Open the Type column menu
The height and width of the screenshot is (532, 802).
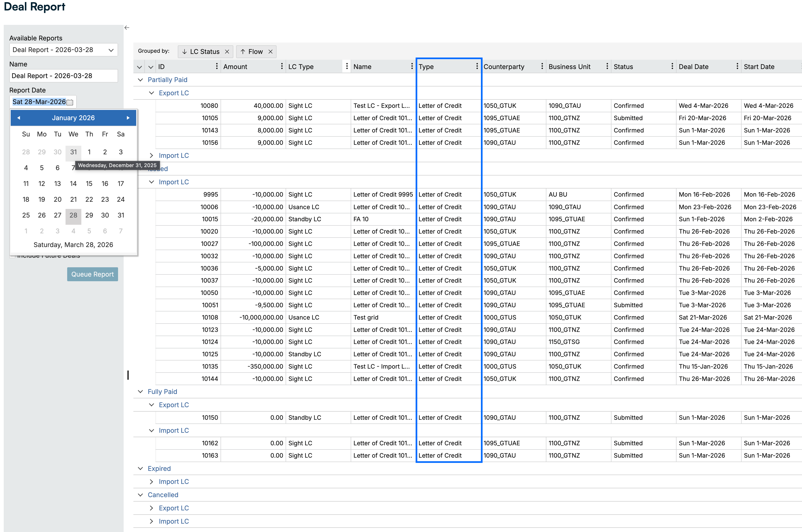pyautogui.click(x=477, y=66)
